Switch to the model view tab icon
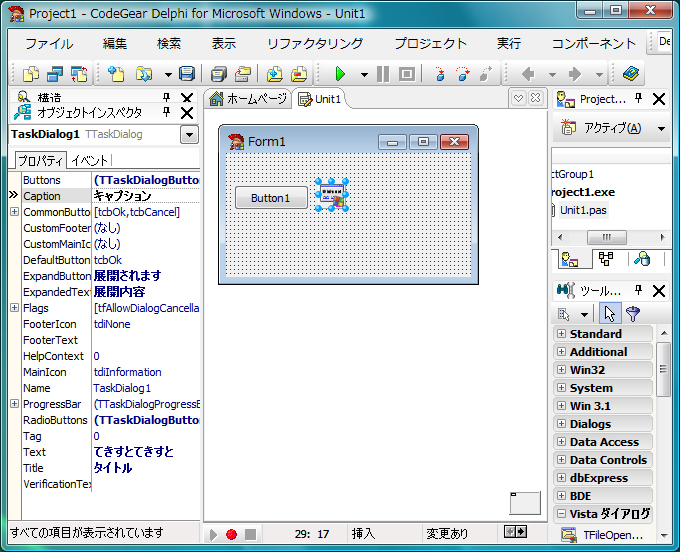Image resolution: width=680 pixels, height=552 pixels. (606, 259)
